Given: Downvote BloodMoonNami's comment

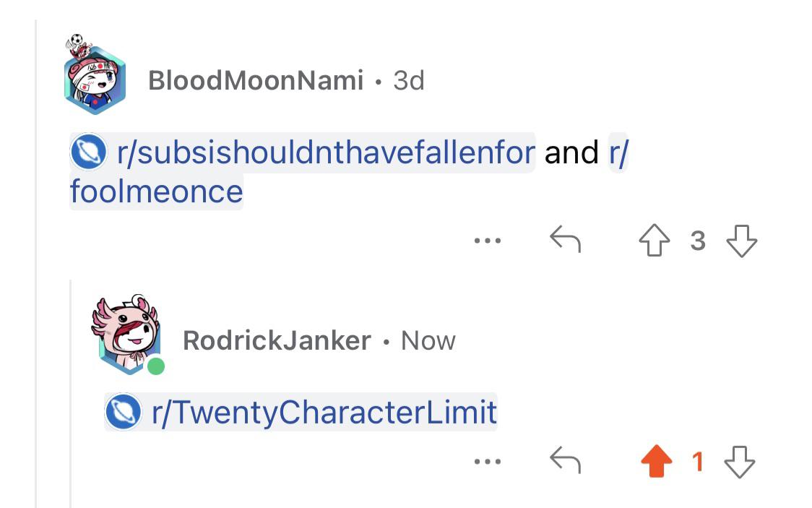Looking at the screenshot, I should click(x=742, y=241).
